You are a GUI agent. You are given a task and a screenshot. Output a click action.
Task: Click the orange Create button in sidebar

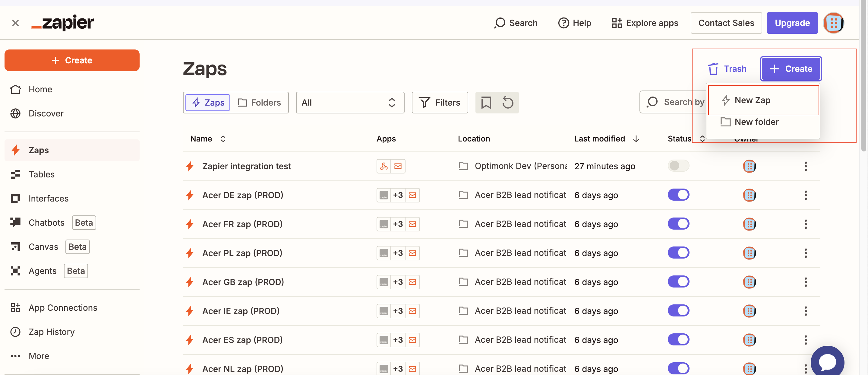coord(72,60)
